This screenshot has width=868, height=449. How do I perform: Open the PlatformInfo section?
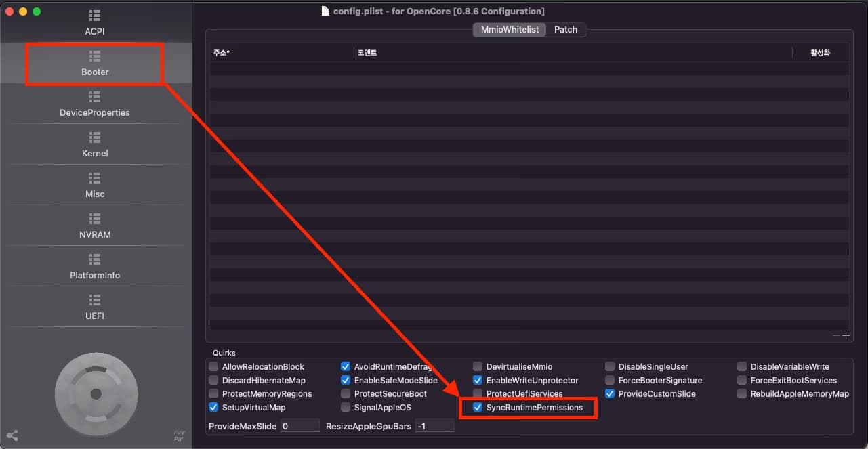pyautogui.click(x=95, y=268)
